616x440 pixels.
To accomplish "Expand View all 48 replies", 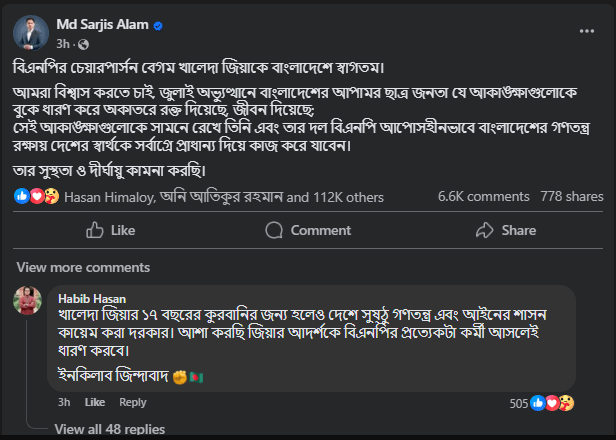I will (x=110, y=429).
